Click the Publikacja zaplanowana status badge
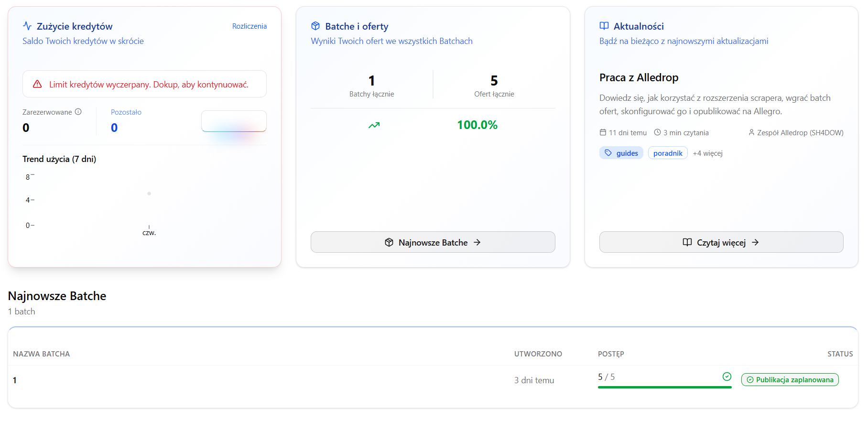The image size is (868, 431). [x=790, y=380]
